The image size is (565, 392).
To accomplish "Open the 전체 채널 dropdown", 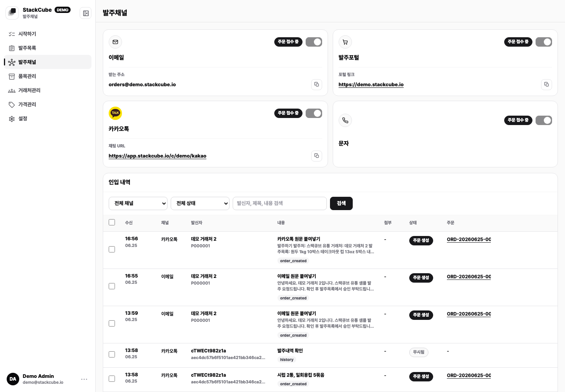I will (x=138, y=203).
